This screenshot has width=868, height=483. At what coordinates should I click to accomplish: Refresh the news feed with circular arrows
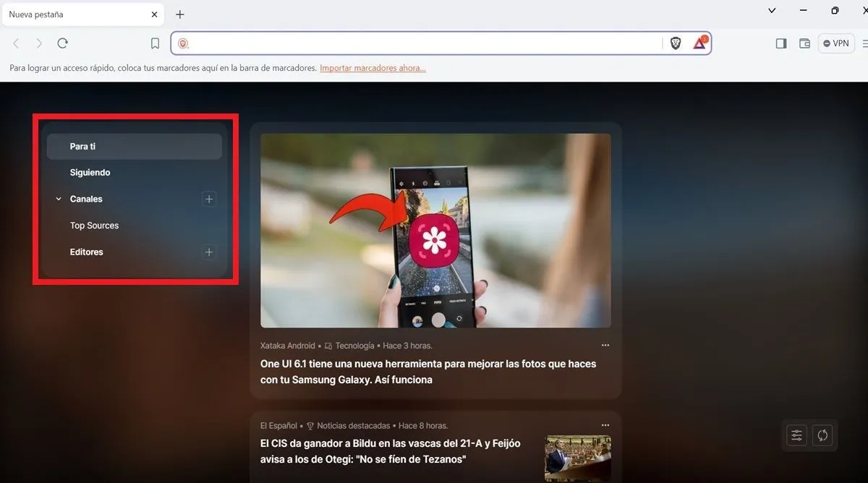pos(822,435)
